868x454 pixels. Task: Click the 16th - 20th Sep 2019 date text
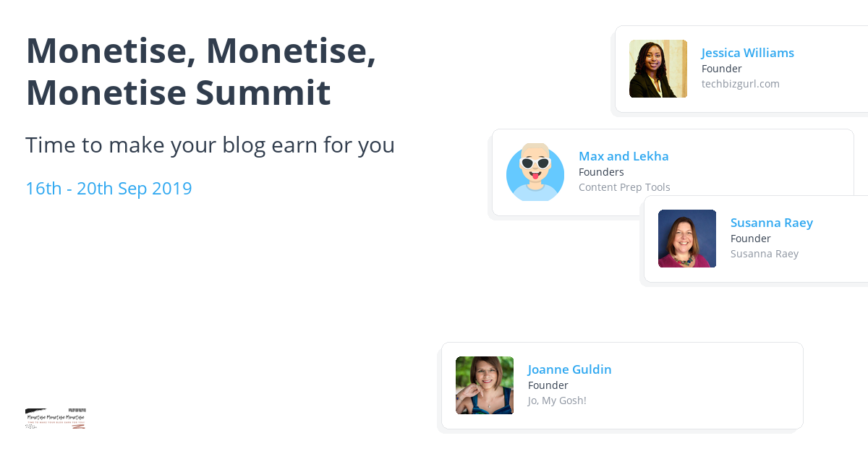coord(109,188)
